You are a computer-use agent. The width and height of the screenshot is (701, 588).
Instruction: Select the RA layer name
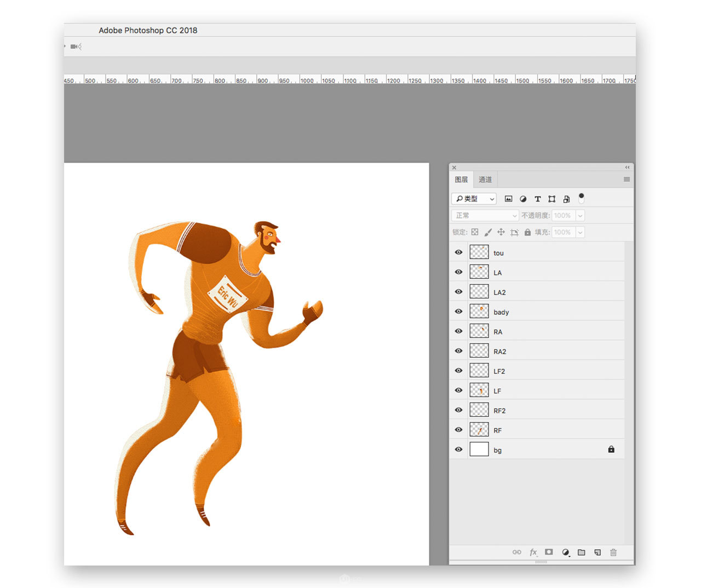[498, 332]
